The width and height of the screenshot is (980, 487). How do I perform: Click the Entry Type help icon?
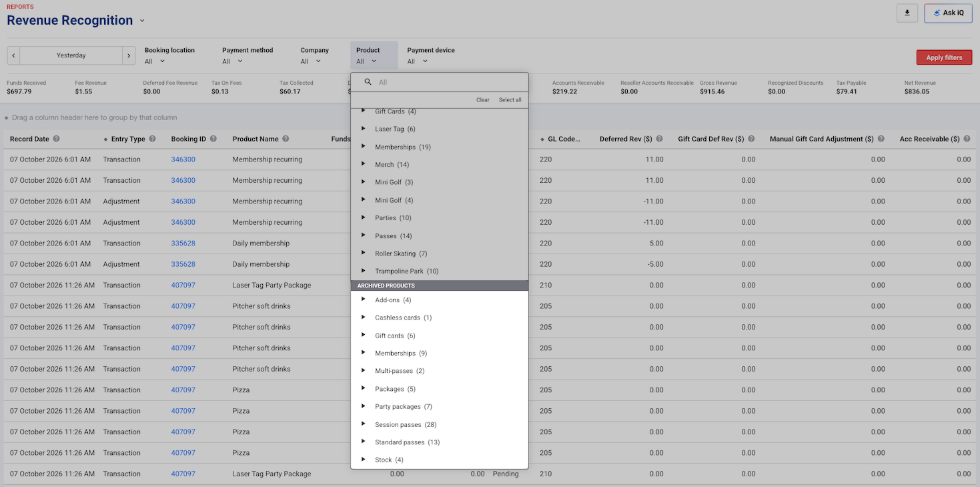pyautogui.click(x=153, y=139)
